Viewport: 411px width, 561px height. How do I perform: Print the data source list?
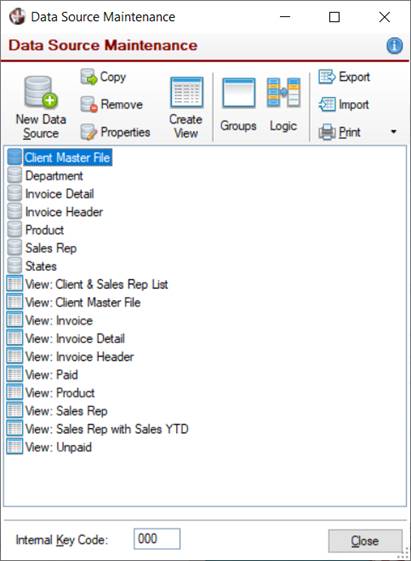[339, 132]
